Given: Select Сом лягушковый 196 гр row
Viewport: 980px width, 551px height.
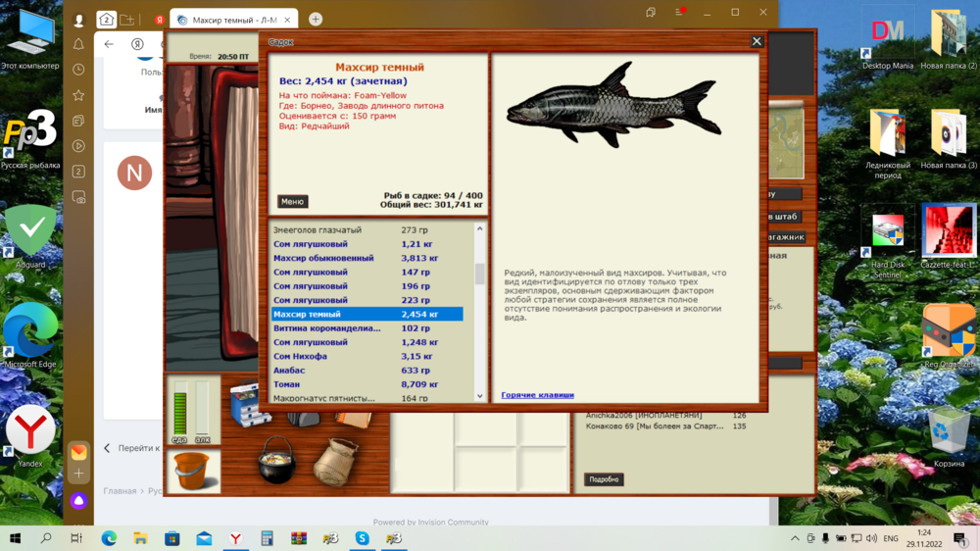Looking at the screenshot, I should coord(367,286).
